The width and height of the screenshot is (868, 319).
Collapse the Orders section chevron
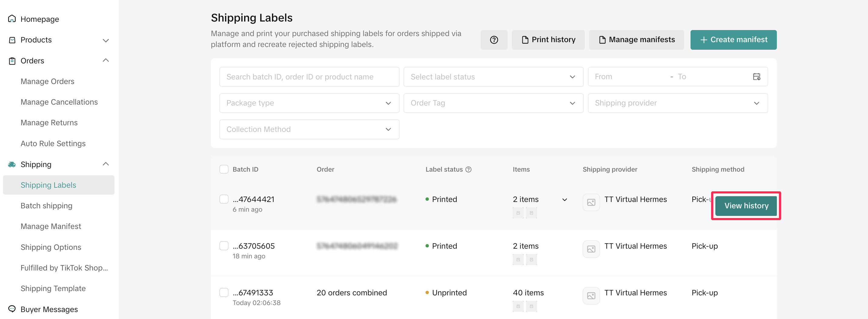(x=106, y=60)
